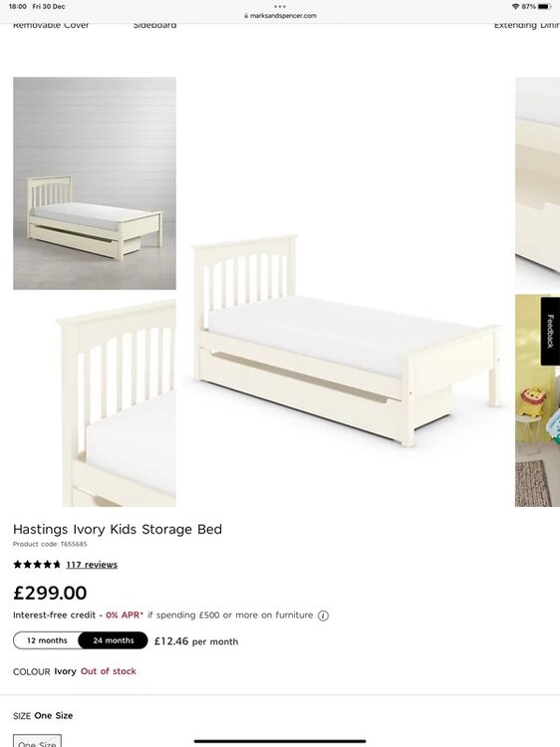Screen dimensions: 560x747
Task: Open the three-dot multitasking menu at top
Action: tap(280, 7)
